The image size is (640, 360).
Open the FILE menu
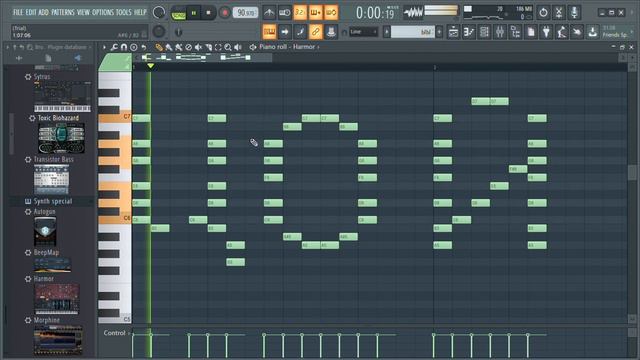[18, 12]
